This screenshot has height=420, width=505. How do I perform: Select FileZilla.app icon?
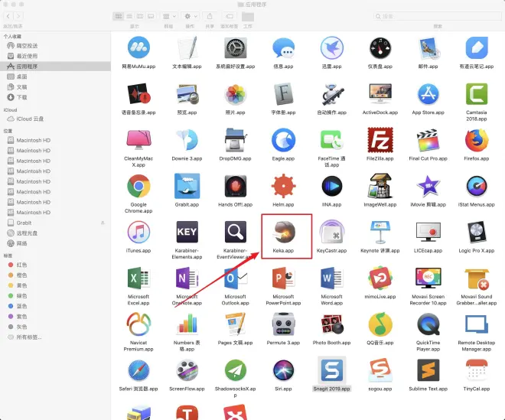tap(380, 140)
